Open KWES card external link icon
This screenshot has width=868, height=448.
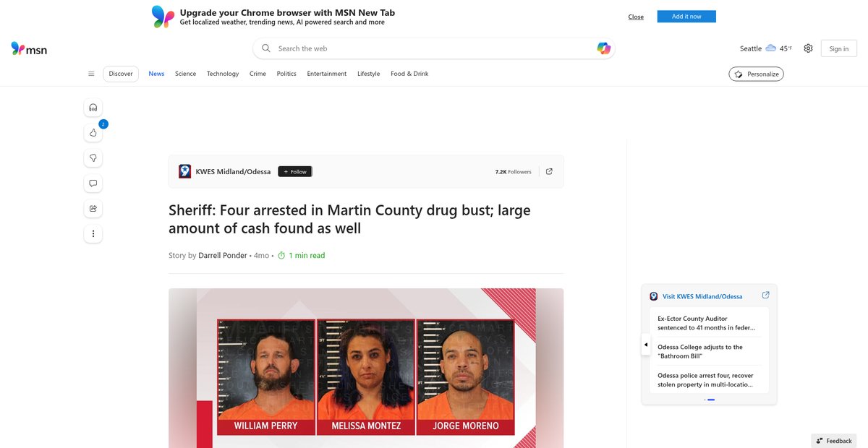pos(766,296)
